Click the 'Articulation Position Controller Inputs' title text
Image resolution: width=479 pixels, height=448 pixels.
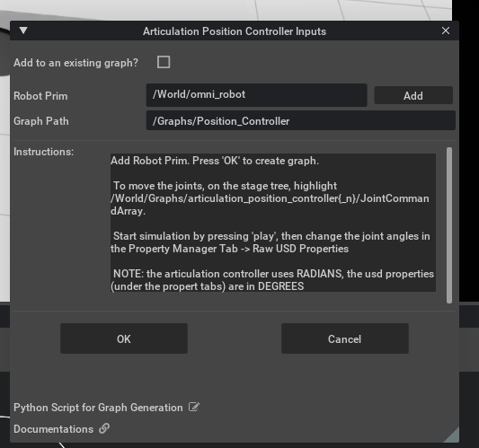[235, 31]
